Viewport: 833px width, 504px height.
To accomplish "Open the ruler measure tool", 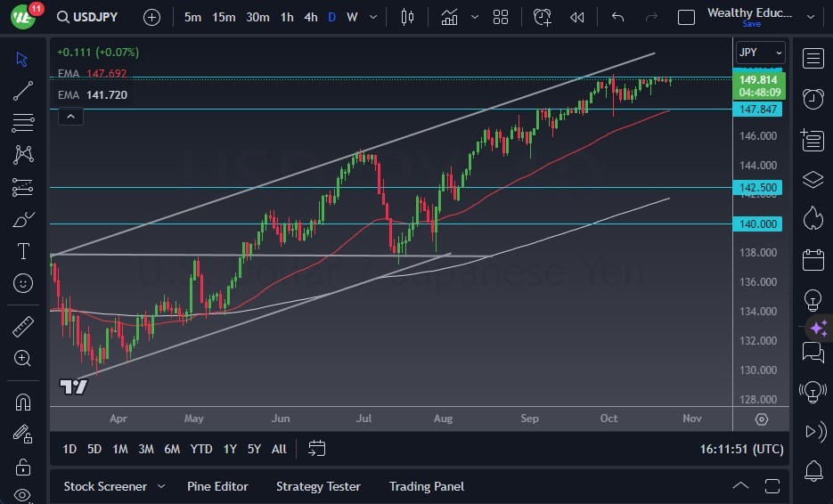I will pos(23,327).
